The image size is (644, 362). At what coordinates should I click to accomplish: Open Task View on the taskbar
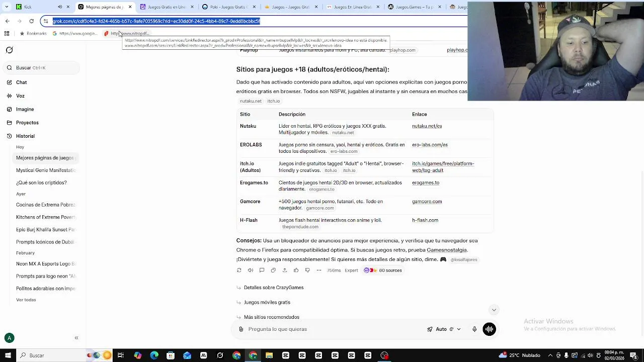[121, 355]
